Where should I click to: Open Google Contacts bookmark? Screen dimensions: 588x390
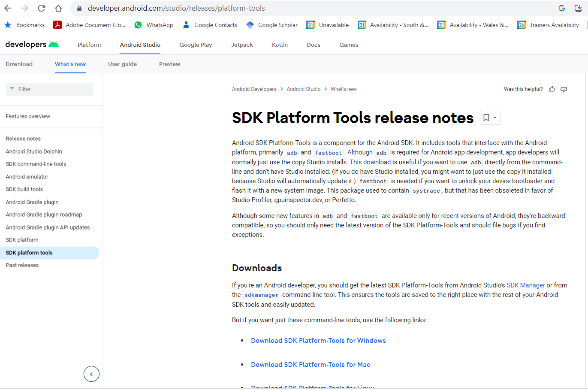click(210, 25)
